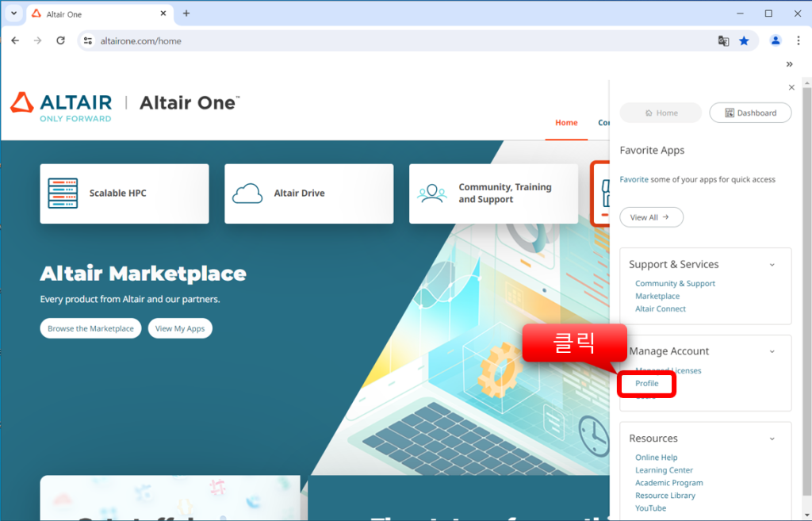Open the Resource Library link

coord(665,496)
